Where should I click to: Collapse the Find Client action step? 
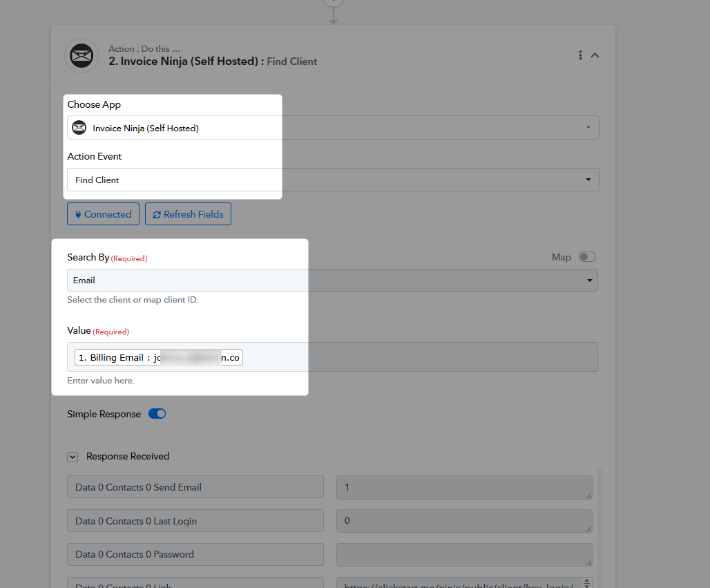[x=595, y=55]
